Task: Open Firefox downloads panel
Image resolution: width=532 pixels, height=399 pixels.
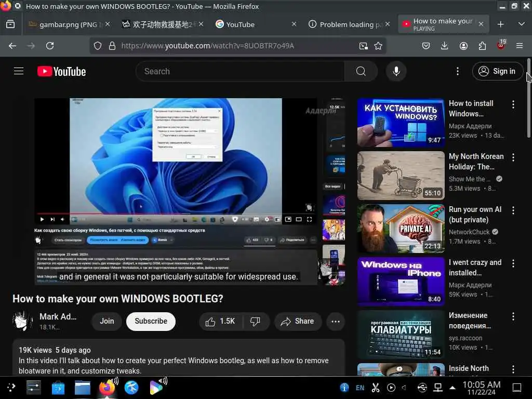Action: tap(445, 46)
